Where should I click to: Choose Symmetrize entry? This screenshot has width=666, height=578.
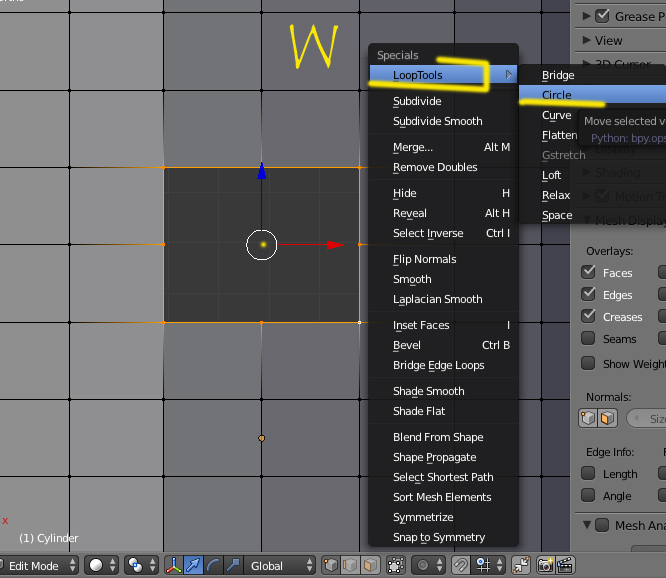coord(443,517)
